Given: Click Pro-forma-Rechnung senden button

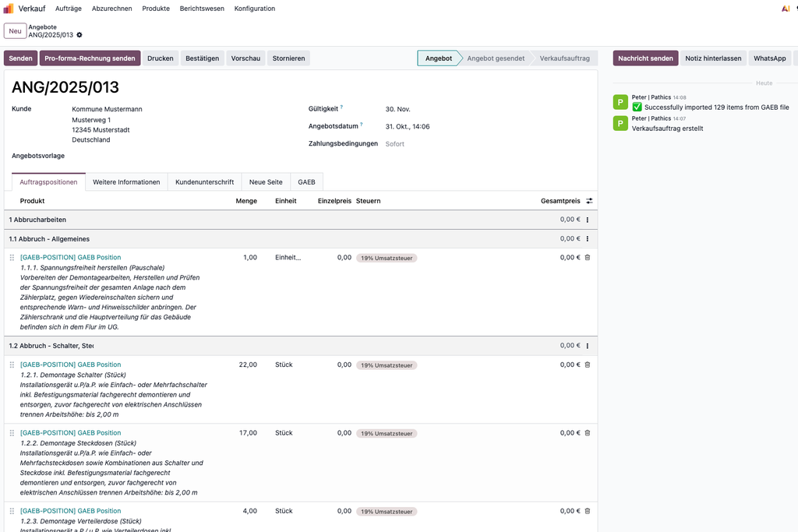Looking at the screenshot, I should tap(90, 58).
